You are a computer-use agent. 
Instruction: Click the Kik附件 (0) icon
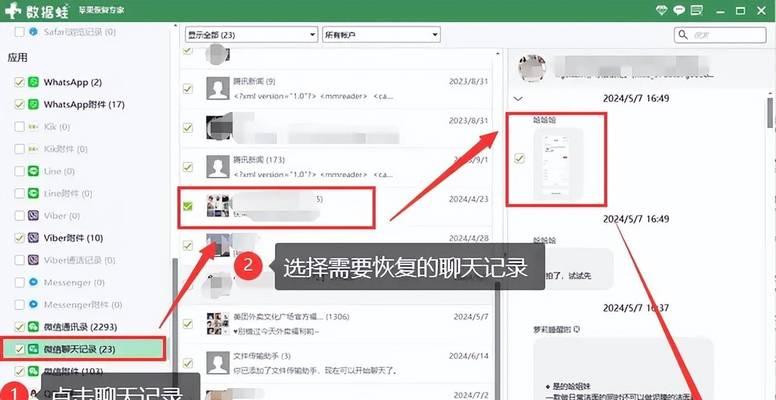point(33,149)
